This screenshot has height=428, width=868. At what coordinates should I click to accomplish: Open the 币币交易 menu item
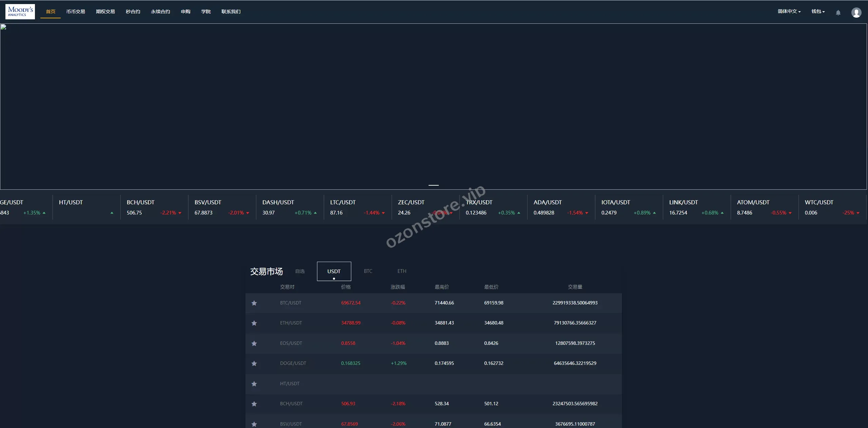tap(76, 12)
